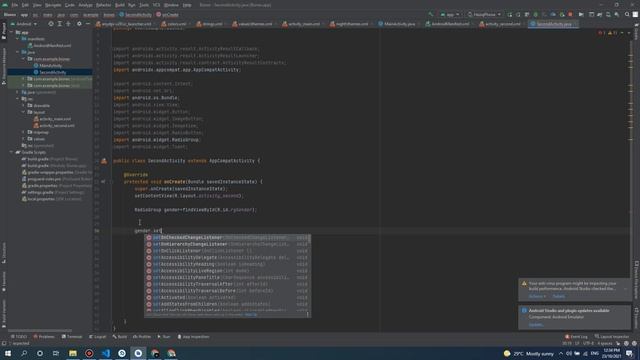Click the Update link in updates notification
The image size is (640, 360).
tap(536, 325)
